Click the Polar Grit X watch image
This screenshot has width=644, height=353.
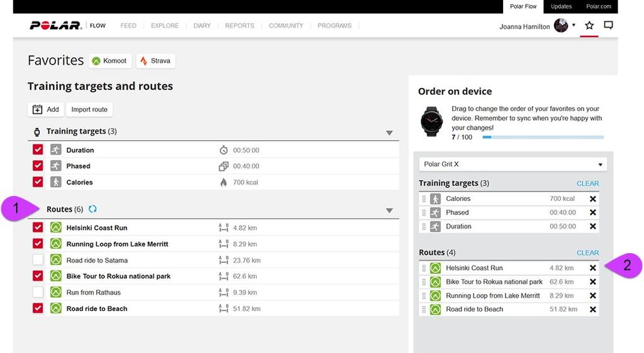[431, 121]
